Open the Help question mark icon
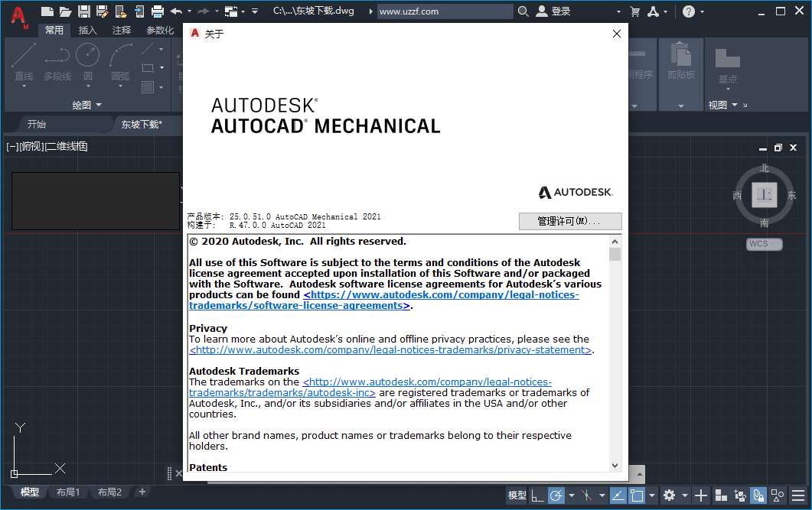The image size is (812, 510). [x=689, y=11]
